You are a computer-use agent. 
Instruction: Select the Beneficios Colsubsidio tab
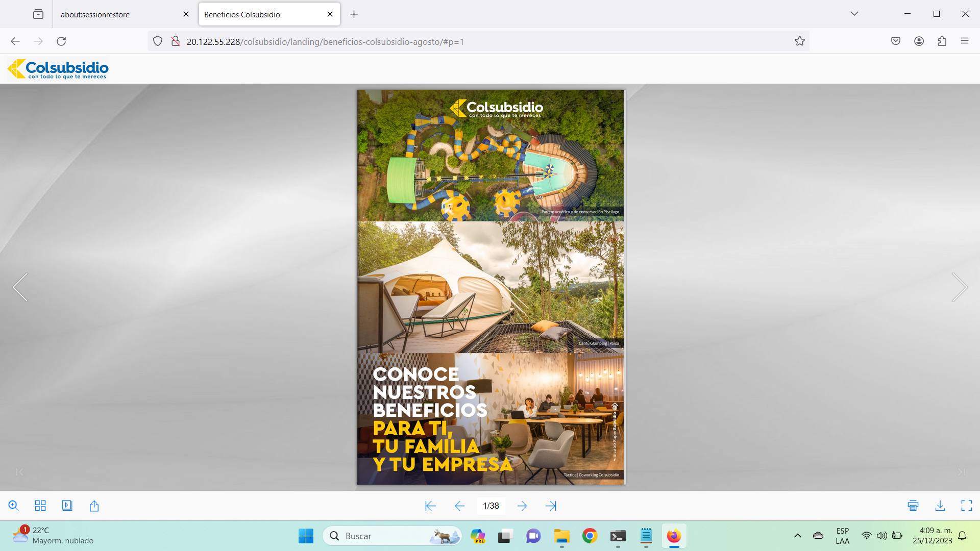pos(242,14)
